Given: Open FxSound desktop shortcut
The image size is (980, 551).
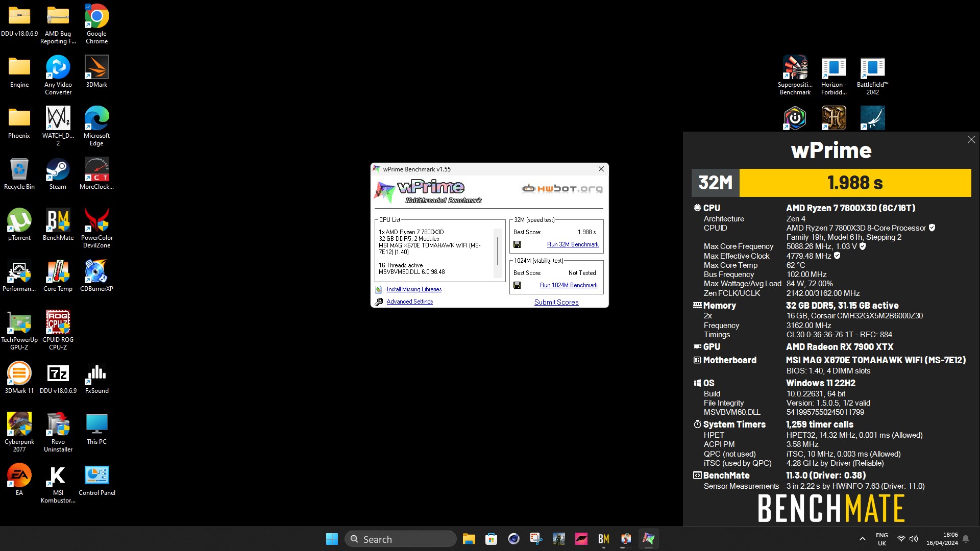Looking at the screenshot, I should (x=96, y=378).
